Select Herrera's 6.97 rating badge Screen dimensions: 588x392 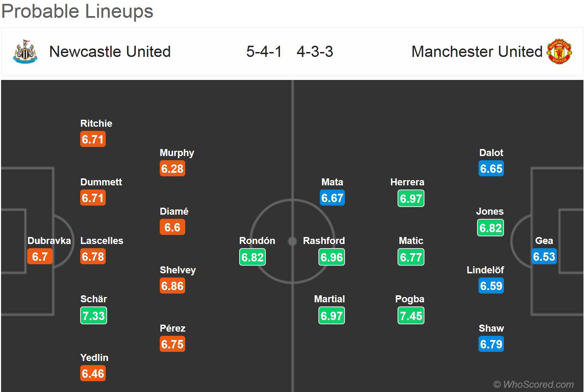click(x=411, y=198)
